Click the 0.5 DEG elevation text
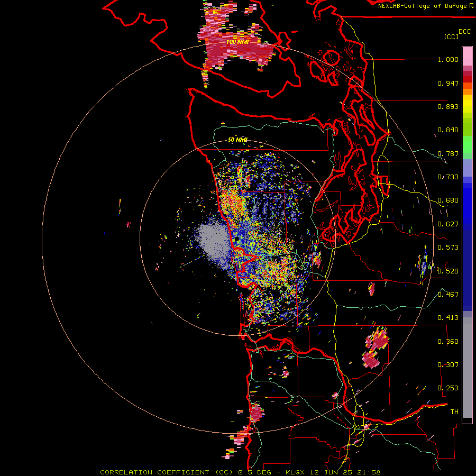The height and width of the screenshot is (476, 476). [x=255, y=472]
